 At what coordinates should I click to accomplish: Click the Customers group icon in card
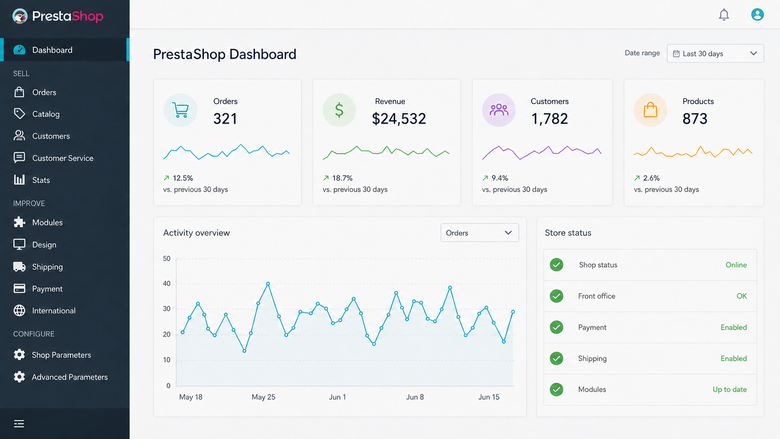tap(498, 110)
